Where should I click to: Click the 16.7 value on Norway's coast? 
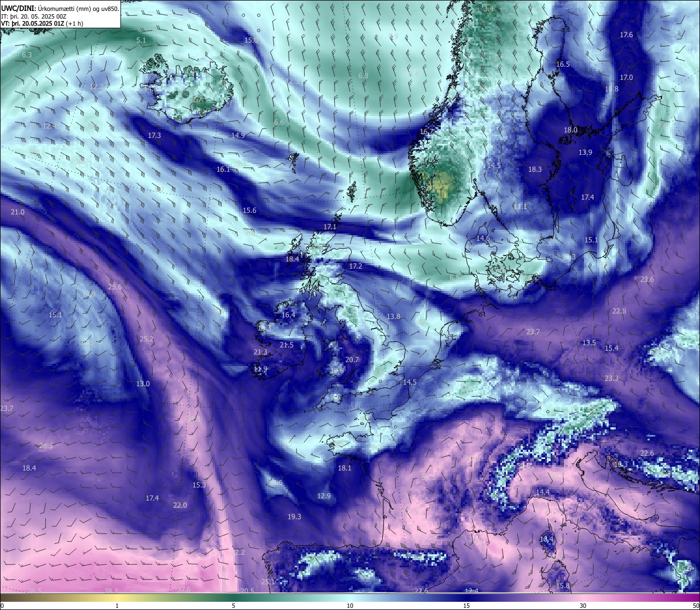pyautogui.click(x=427, y=132)
